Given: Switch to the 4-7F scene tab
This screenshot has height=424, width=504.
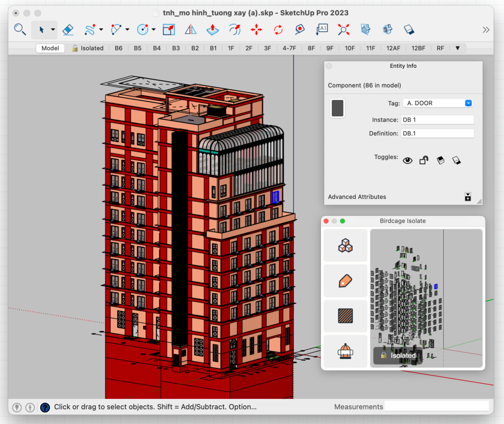Looking at the screenshot, I should click(289, 49).
